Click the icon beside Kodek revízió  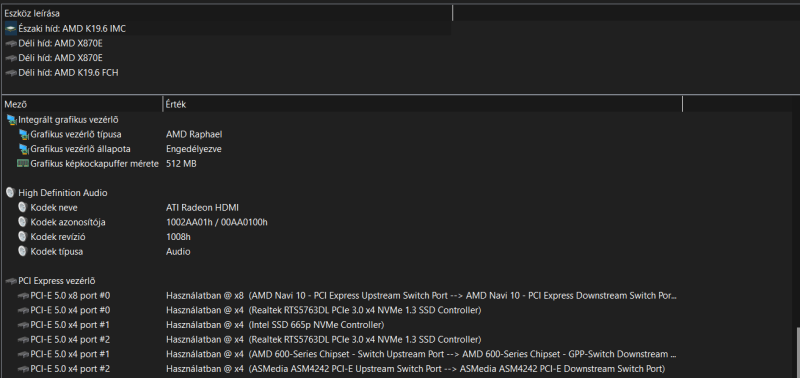(x=22, y=237)
